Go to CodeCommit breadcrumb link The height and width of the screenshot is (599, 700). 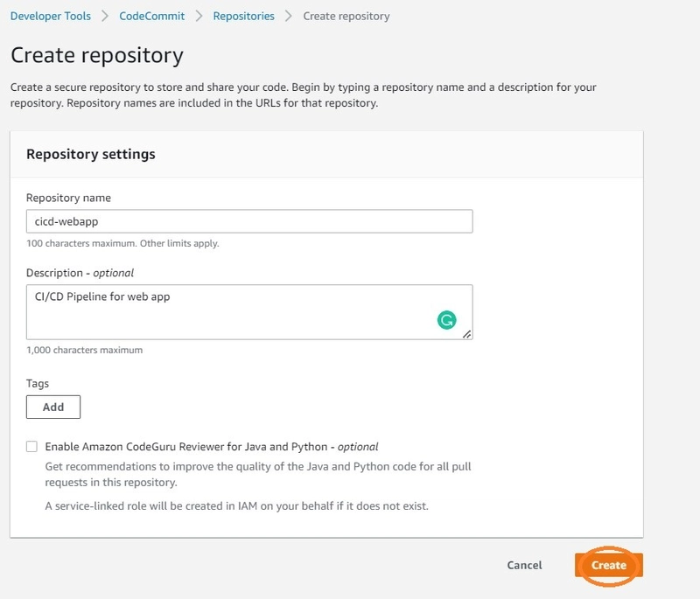click(151, 16)
